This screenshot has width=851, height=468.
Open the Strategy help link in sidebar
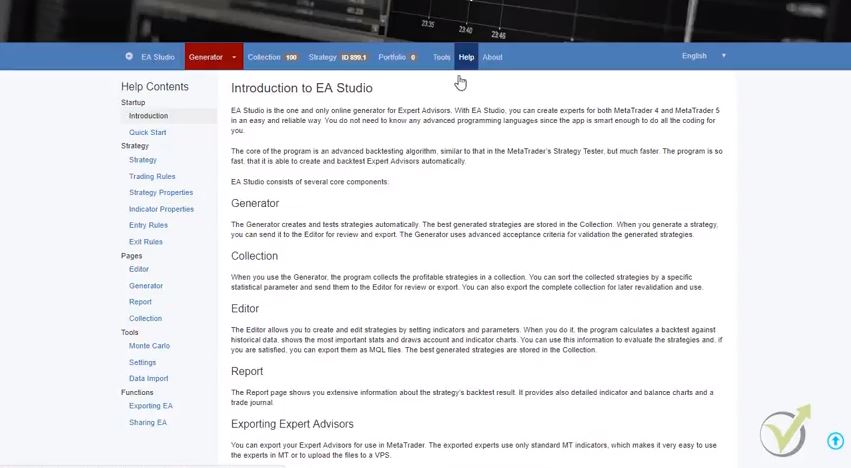[x=143, y=160]
